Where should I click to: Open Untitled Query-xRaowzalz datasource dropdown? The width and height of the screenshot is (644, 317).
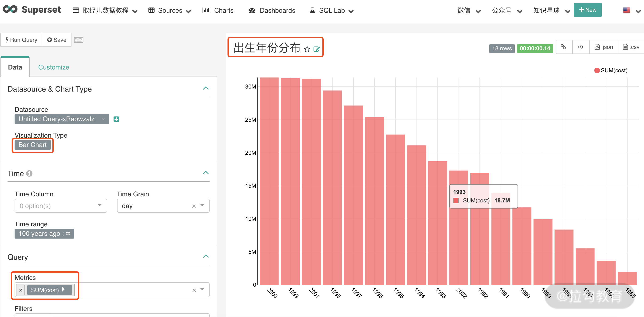62,119
